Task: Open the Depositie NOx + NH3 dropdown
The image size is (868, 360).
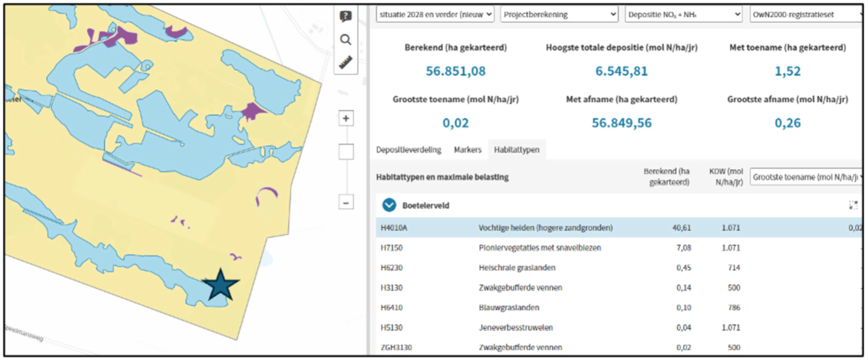Action: click(684, 14)
